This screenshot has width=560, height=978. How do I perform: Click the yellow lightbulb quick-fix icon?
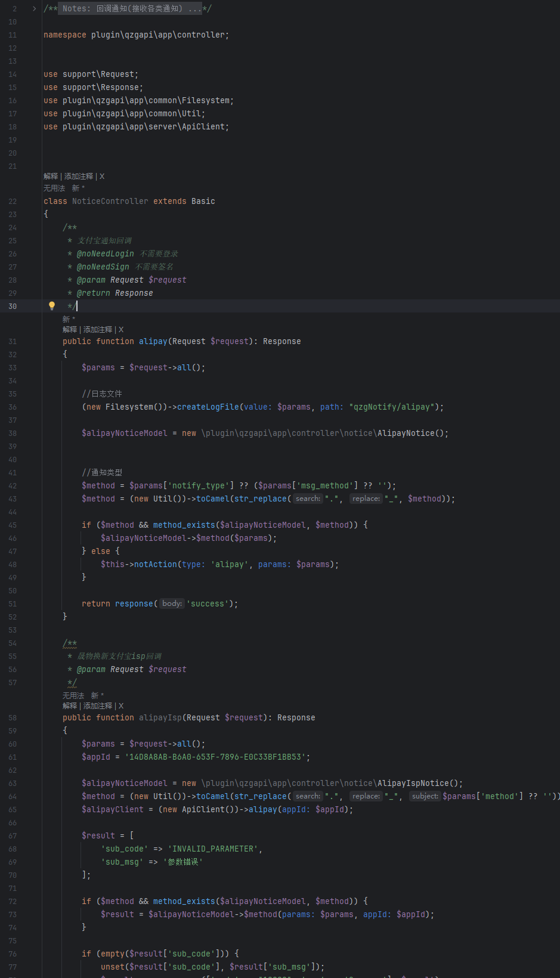coord(52,306)
